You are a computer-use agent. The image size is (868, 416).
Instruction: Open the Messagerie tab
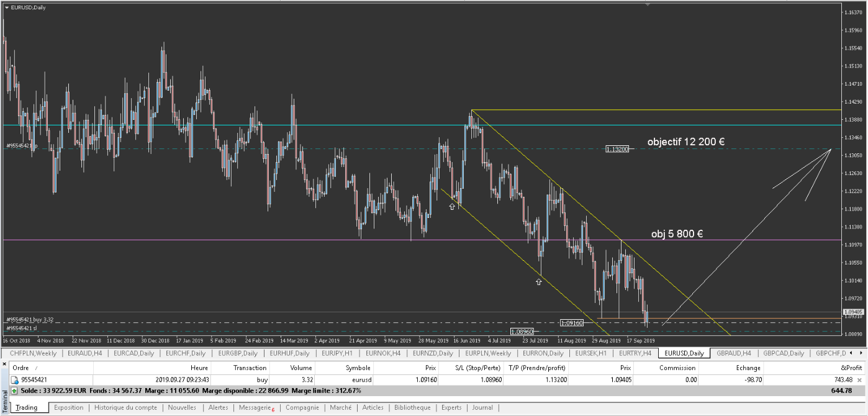tap(256, 408)
